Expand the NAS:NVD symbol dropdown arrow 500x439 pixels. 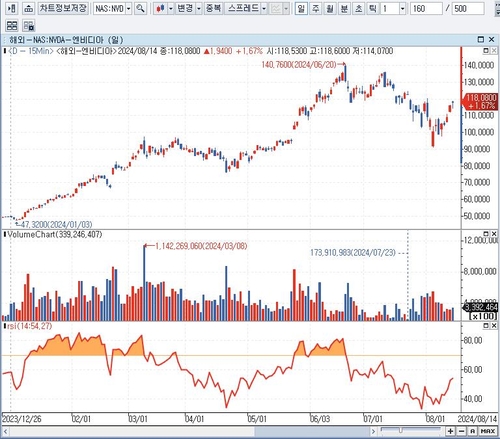coord(129,8)
